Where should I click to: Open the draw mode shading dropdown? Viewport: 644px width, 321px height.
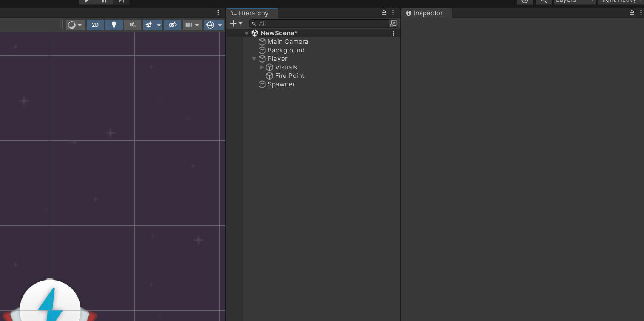click(75, 25)
